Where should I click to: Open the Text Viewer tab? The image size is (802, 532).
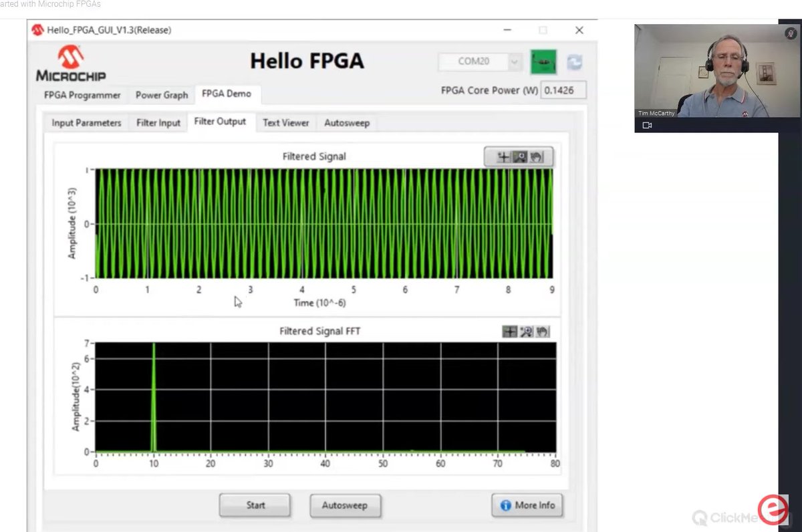click(286, 123)
